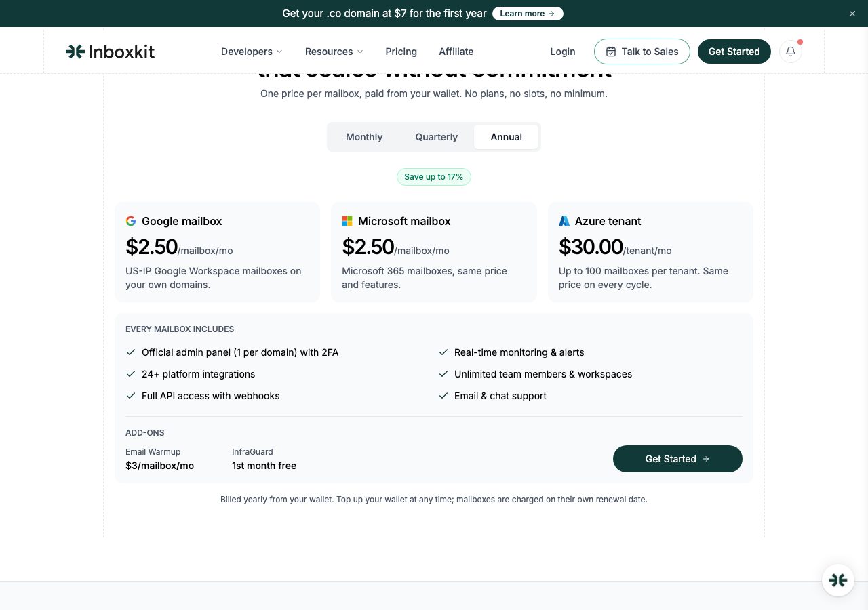Screen dimensions: 868x610
Task: Click the Microsoft logo icon
Action: tap(347, 221)
